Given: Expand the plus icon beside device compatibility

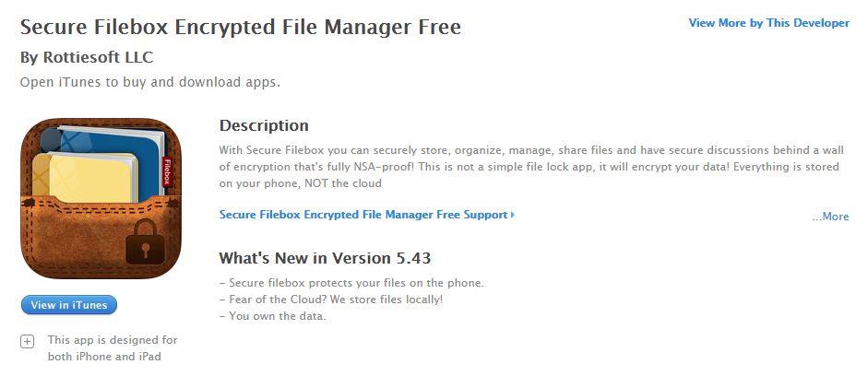Looking at the screenshot, I should point(27,342).
